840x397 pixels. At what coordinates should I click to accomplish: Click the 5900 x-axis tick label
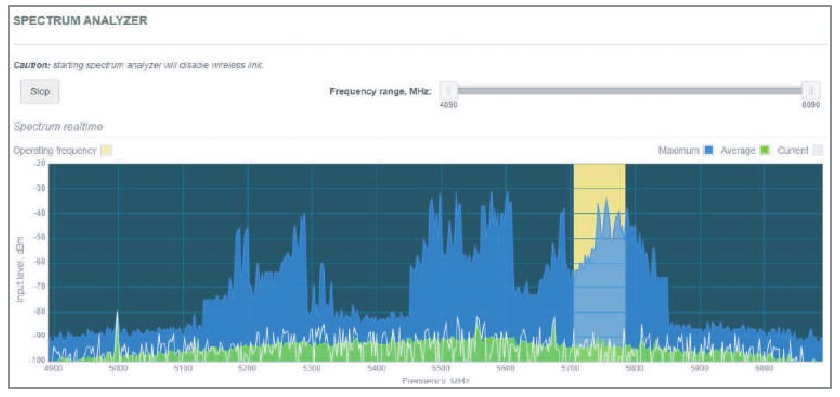[700, 369]
